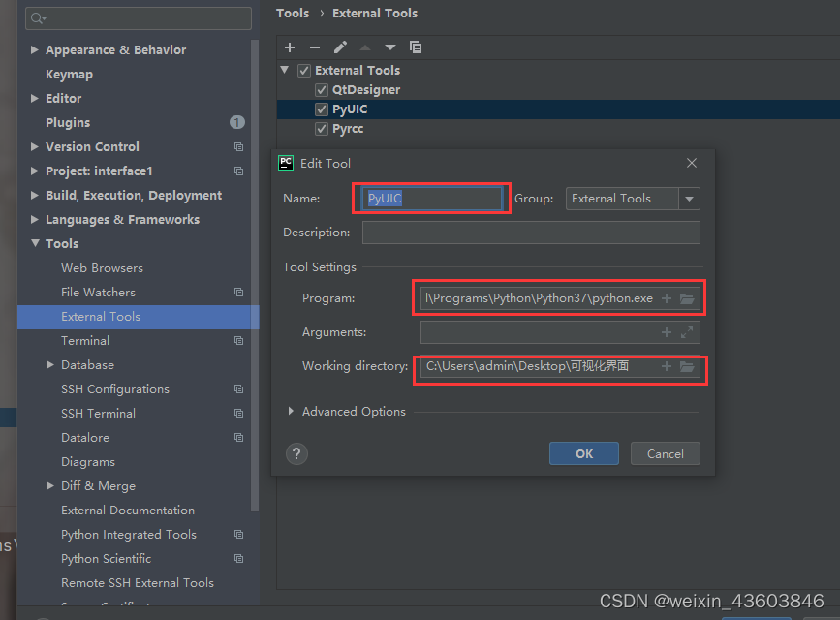Expand Project: interface1 settings

35,170
